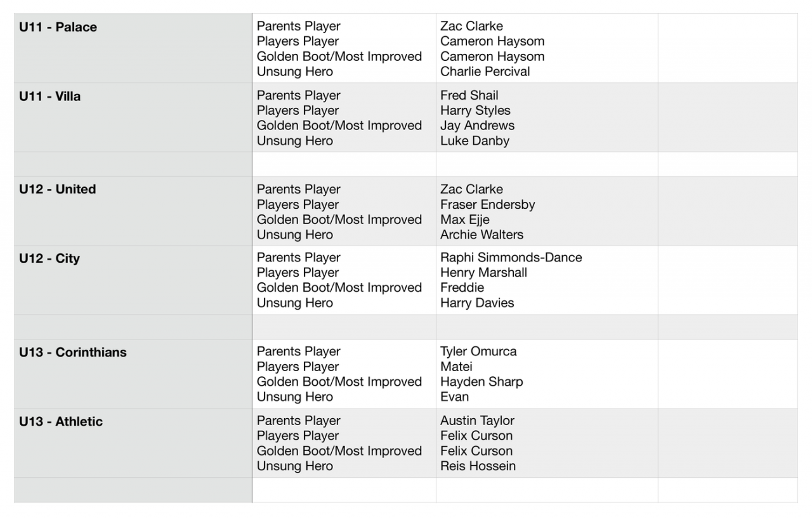Select the U13 - Corinthians team cell
The height and width of the screenshot is (519, 812).
[73, 352]
